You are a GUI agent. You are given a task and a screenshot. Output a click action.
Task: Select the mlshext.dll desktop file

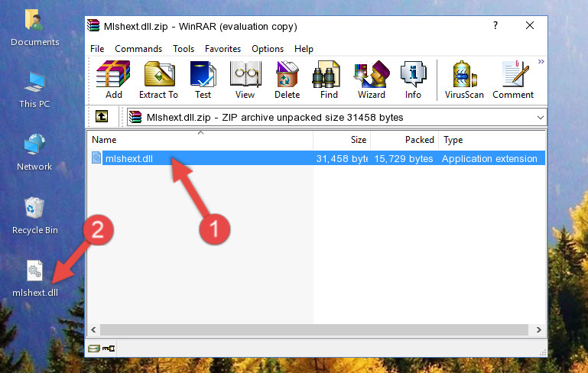click(35, 278)
